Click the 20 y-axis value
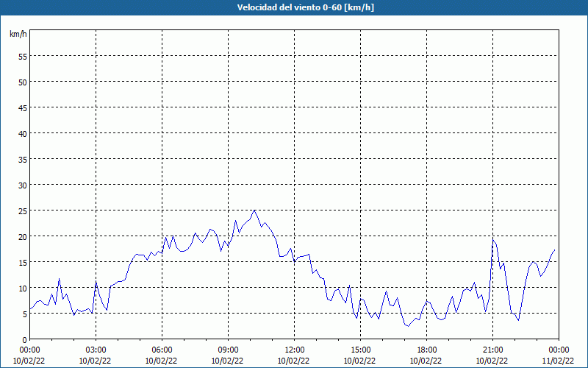The image size is (588, 368). pos(23,236)
